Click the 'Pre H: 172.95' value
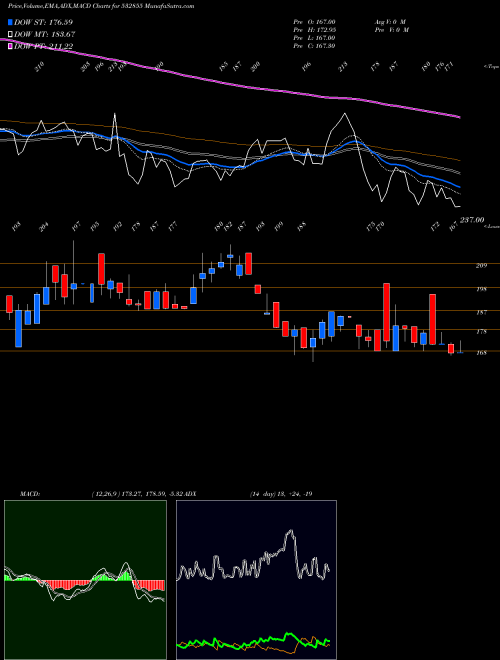The image size is (500, 660). coord(314,30)
